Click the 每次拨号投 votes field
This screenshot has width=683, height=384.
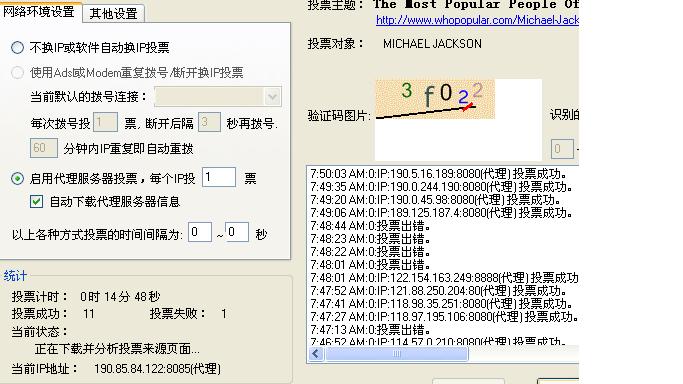pyautogui.click(x=105, y=122)
